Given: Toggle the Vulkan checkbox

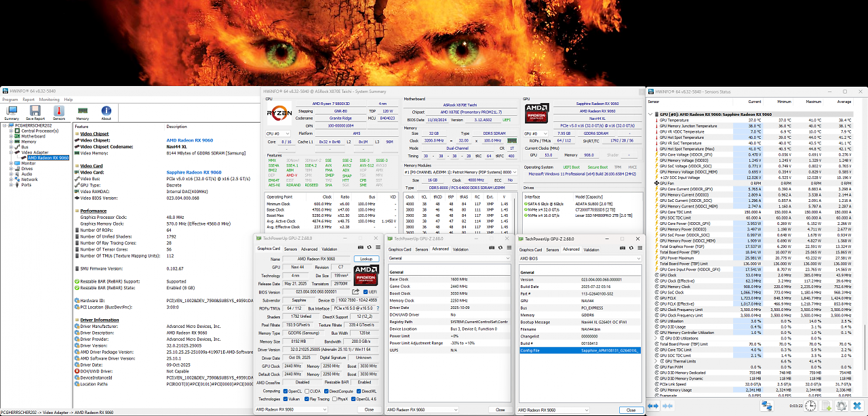Looking at the screenshot, I should pos(285,399).
